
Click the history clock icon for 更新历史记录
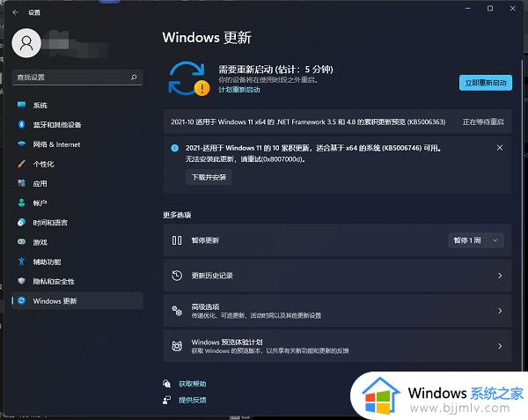[x=177, y=276]
